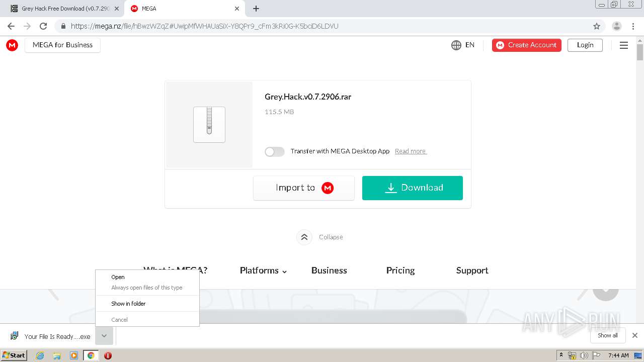Screen dimensions: 644x362
Task: Click the network icon in system tray
Action: pyautogui.click(x=572, y=355)
